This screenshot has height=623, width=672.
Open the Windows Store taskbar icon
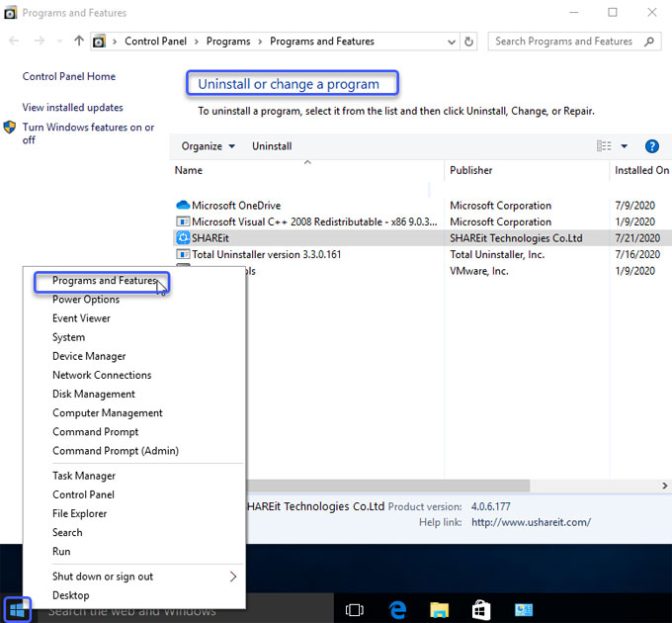pyautogui.click(x=481, y=610)
